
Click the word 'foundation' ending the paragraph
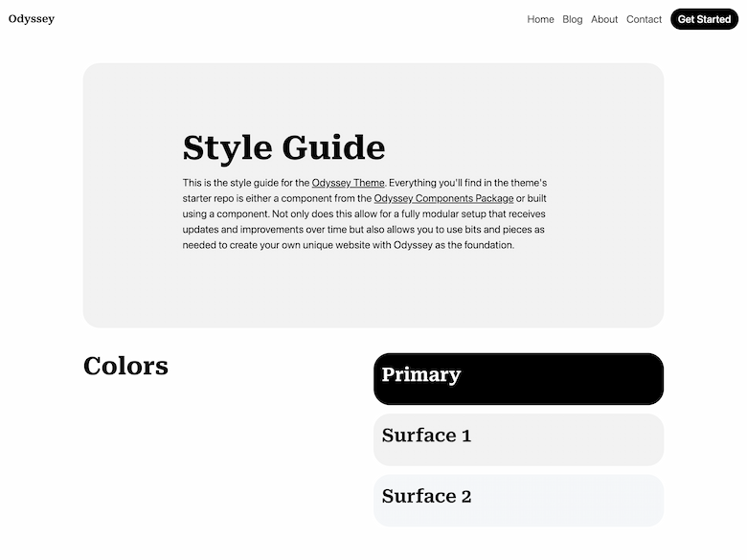tap(487, 245)
